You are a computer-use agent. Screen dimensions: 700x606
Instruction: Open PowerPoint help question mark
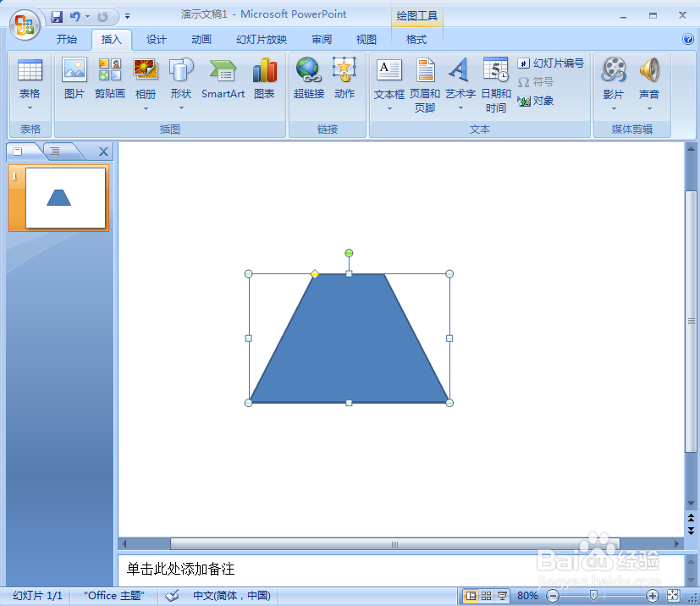pyautogui.click(x=688, y=39)
